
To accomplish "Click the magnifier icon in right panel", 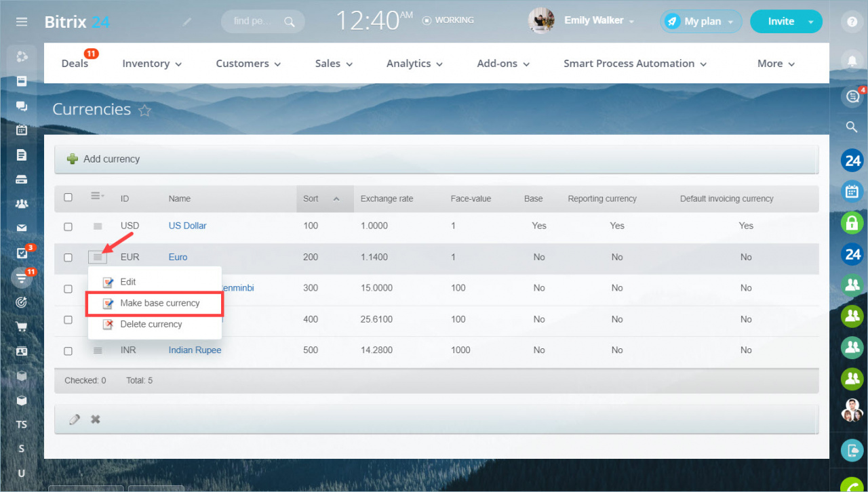I will coord(852,127).
